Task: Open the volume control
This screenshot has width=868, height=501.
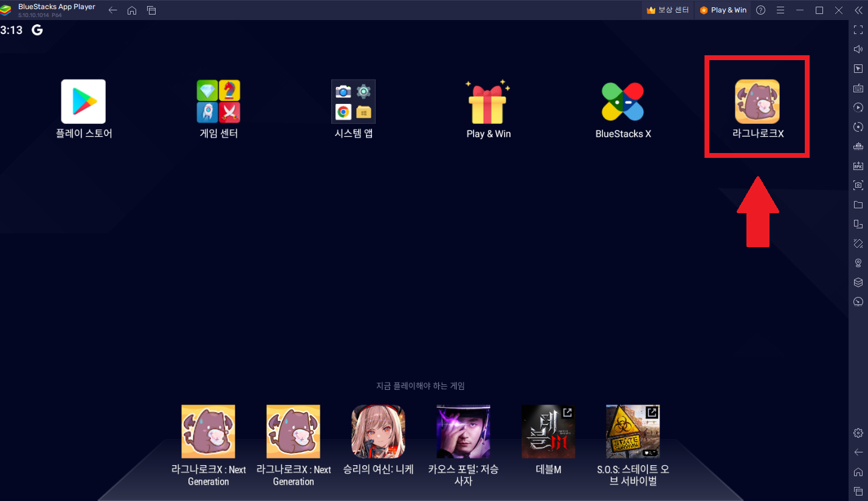Action: click(858, 49)
